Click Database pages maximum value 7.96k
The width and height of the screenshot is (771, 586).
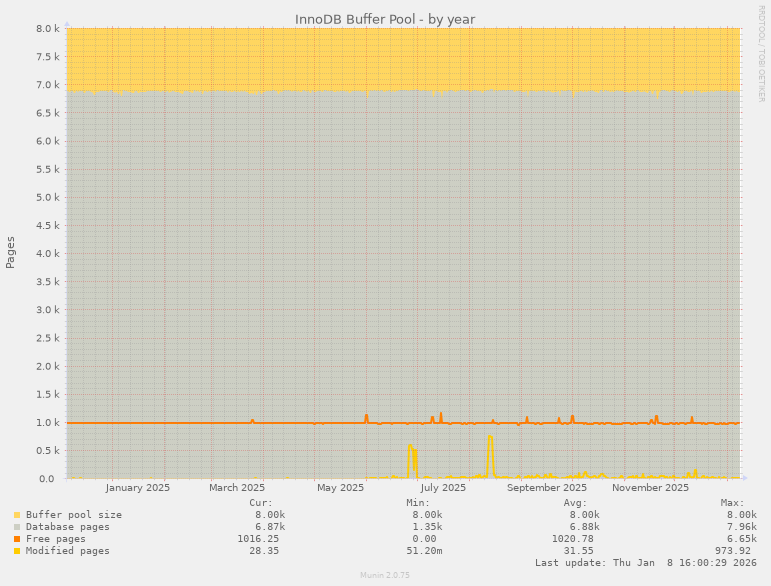tap(742, 527)
